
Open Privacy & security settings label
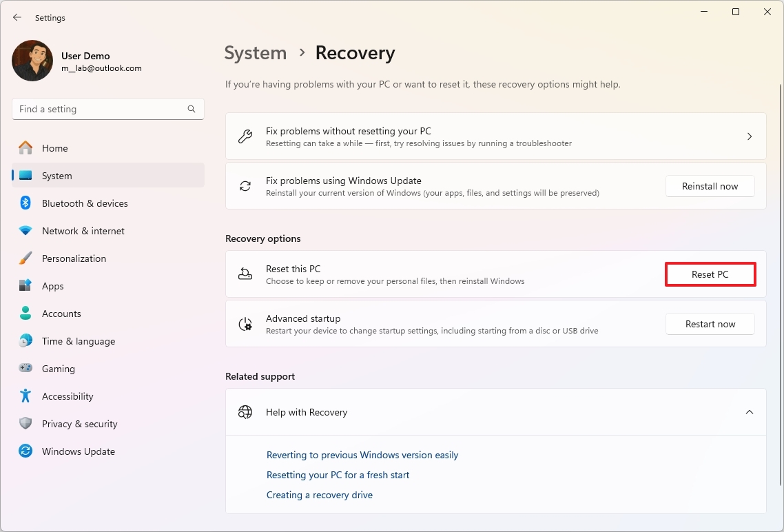point(79,424)
